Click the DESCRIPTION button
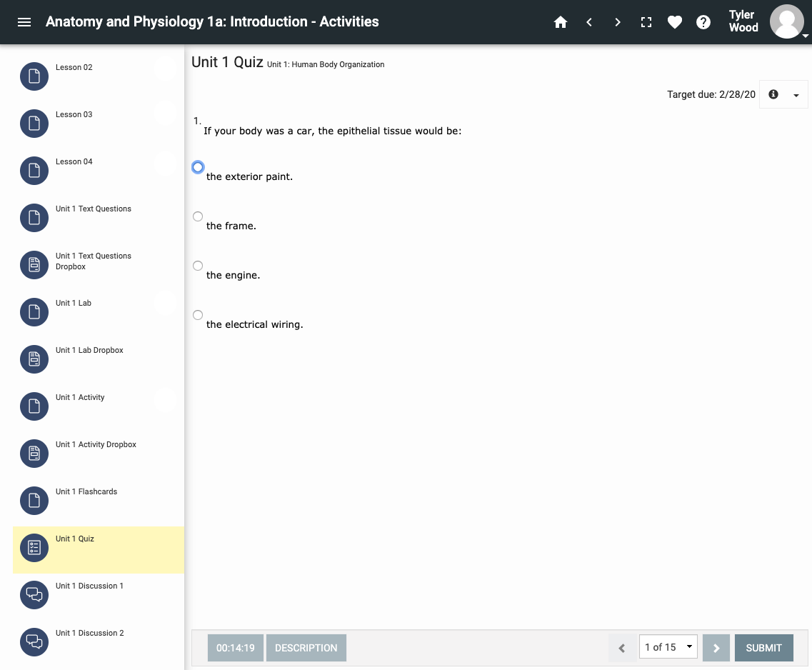 pos(306,648)
